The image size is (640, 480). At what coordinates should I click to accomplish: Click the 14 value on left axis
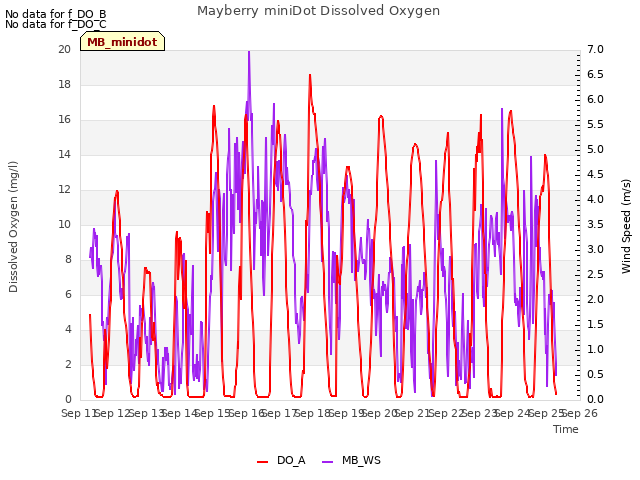point(64,154)
